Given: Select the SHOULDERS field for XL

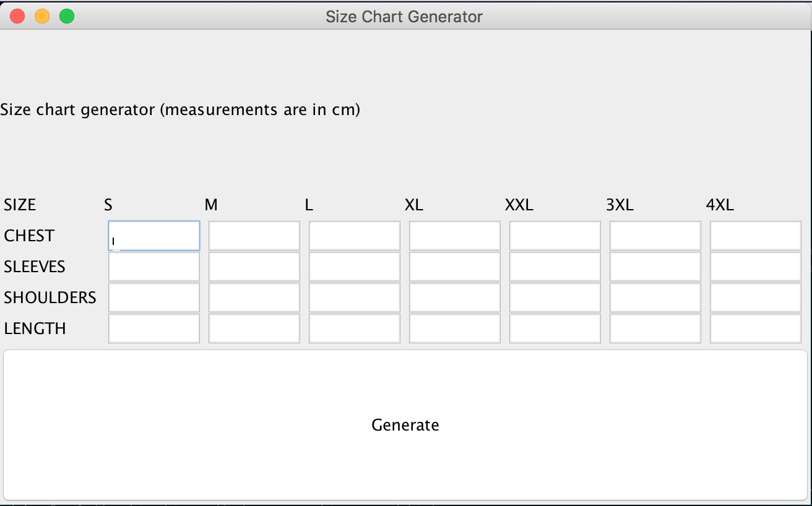Looking at the screenshot, I should click(455, 298).
